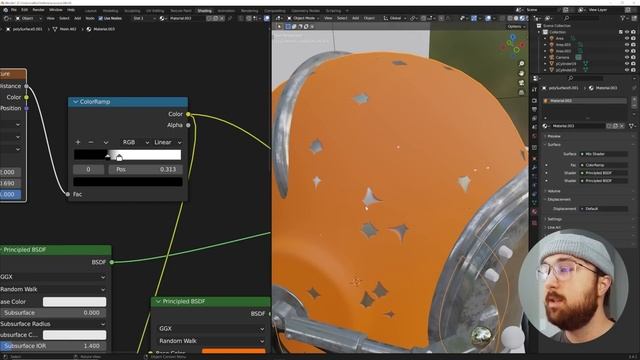Open outliner filter funnel icon
The height and width of the screenshot is (360, 640).
click(x=623, y=18)
